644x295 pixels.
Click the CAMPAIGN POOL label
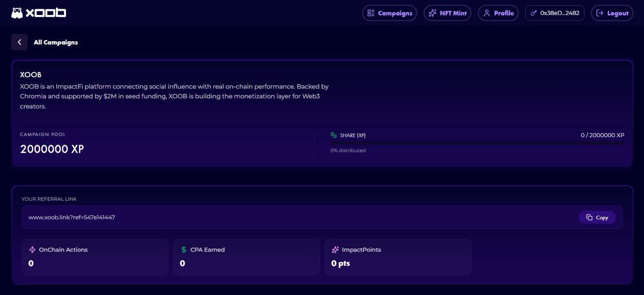click(x=42, y=134)
